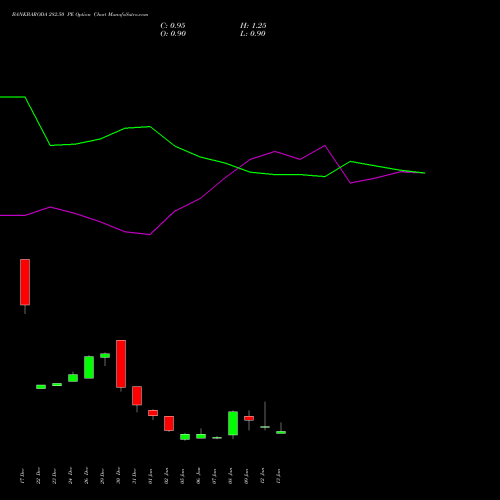Image resolution: width=500 pixels, height=500 pixels.
Task: Click the 07 Jan date label
Action: [214, 476]
